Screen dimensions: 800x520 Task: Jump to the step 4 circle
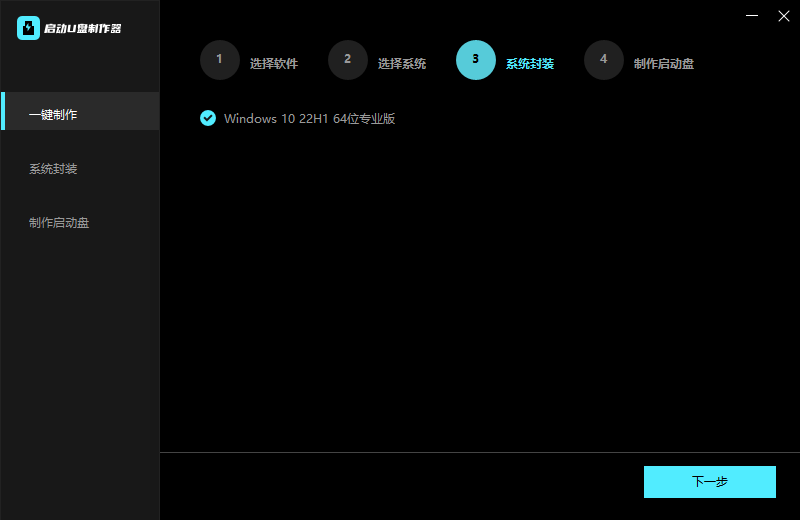point(603,59)
